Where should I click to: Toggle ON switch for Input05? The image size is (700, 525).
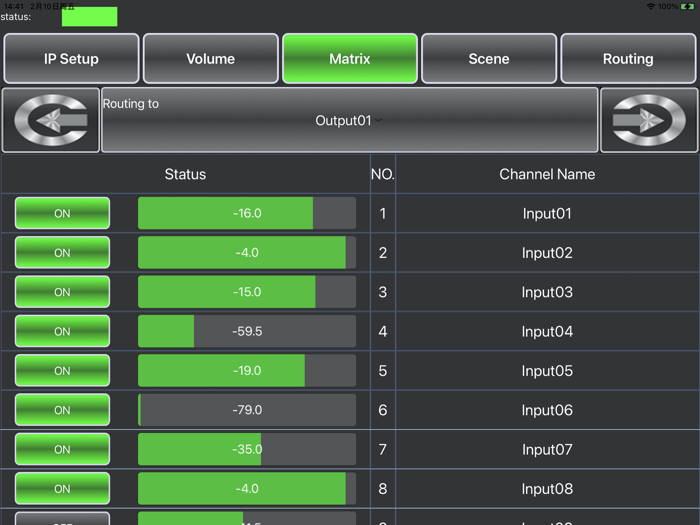pos(62,371)
